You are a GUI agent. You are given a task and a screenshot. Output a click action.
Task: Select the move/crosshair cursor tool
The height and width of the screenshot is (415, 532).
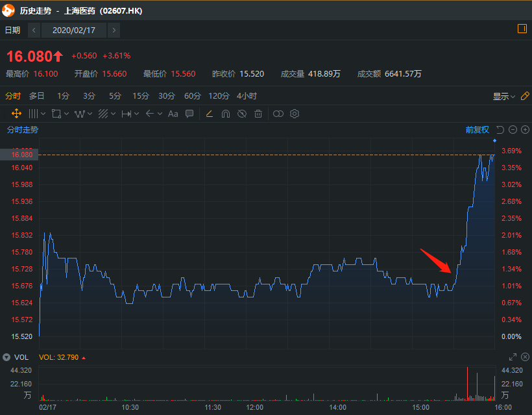coord(16,114)
